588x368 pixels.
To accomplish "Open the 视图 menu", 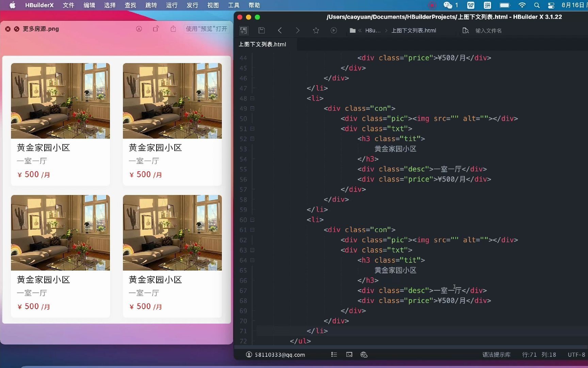I will click(213, 5).
